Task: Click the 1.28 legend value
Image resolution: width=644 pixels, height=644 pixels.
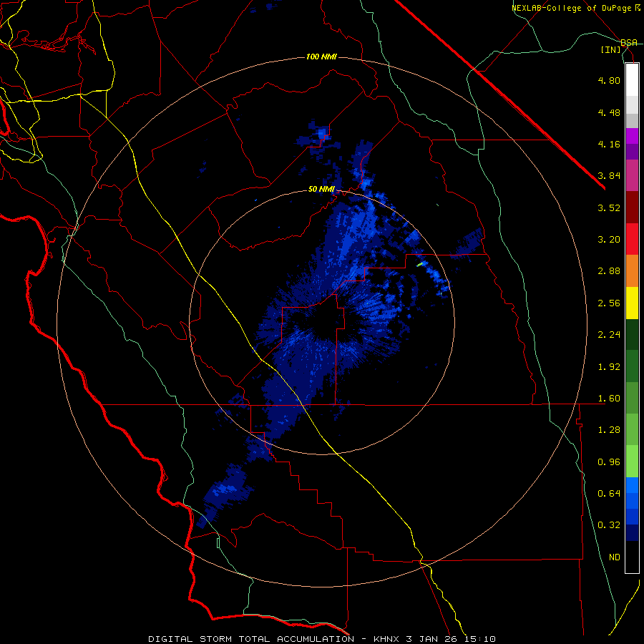Action: coord(609,430)
